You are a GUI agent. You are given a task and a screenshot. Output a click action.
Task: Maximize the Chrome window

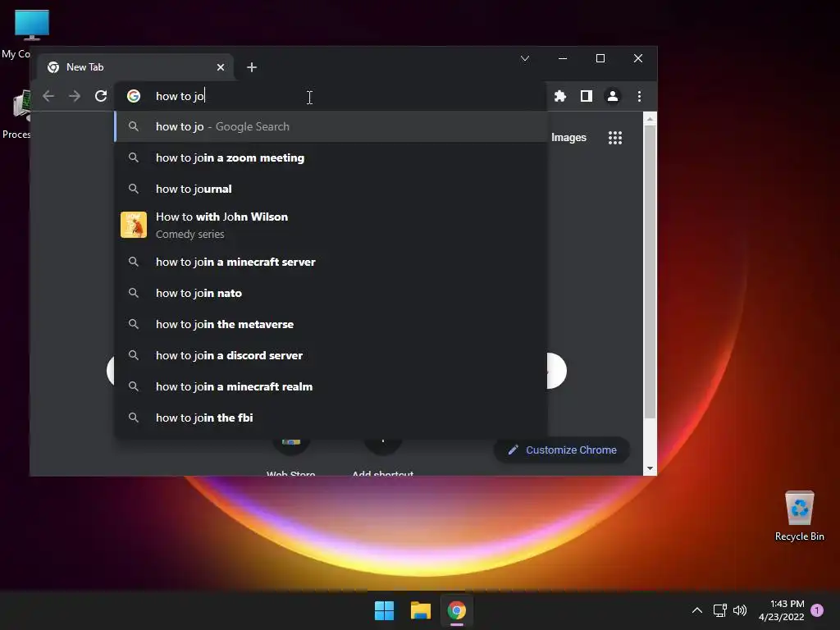point(600,58)
